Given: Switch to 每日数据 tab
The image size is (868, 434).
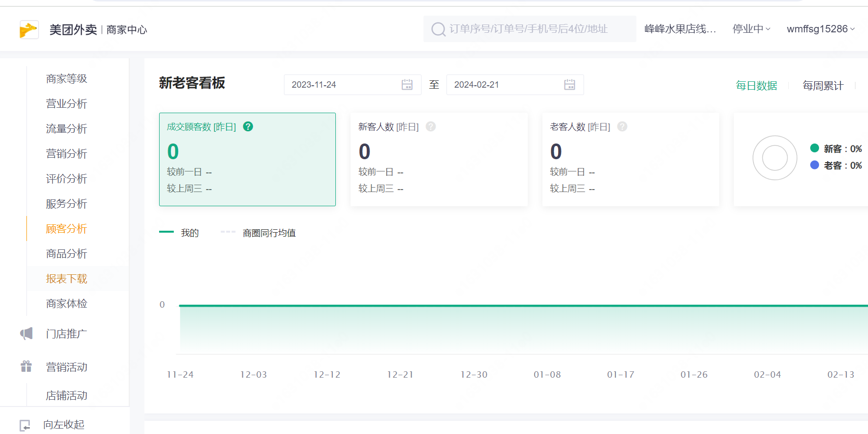Looking at the screenshot, I should tap(756, 86).
